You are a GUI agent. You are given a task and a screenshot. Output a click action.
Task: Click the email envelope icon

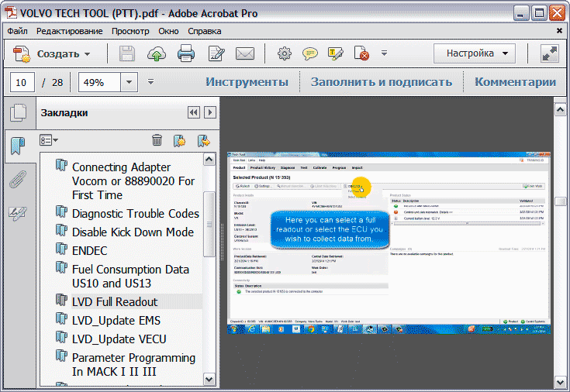point(245,53)
